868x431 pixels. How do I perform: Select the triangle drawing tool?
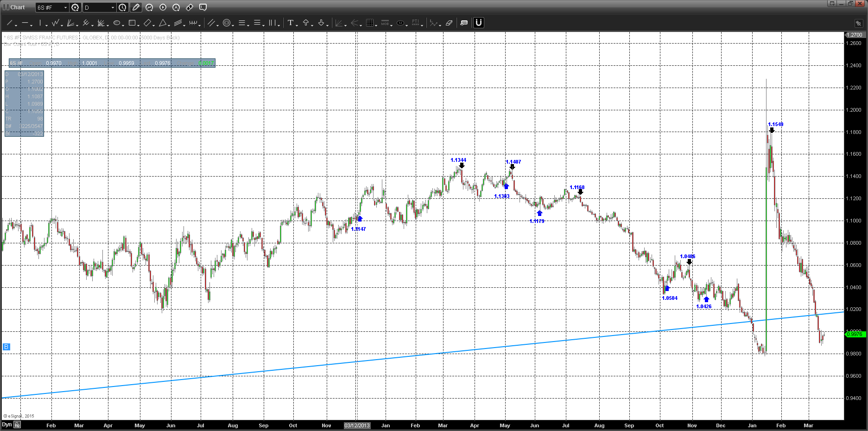[x=163, y=23]
